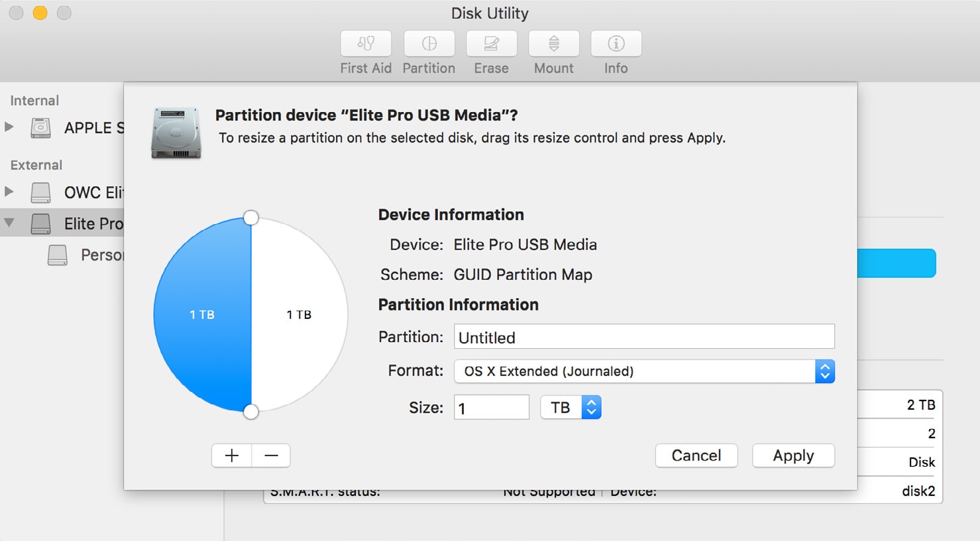Cancel the partition dialog

(696, 455)
